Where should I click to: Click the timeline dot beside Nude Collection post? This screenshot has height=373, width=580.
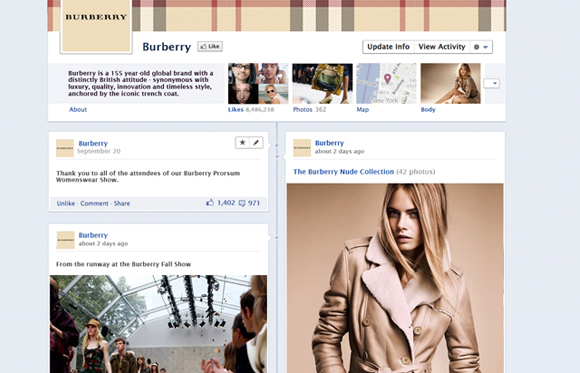(x=277, y=157)
